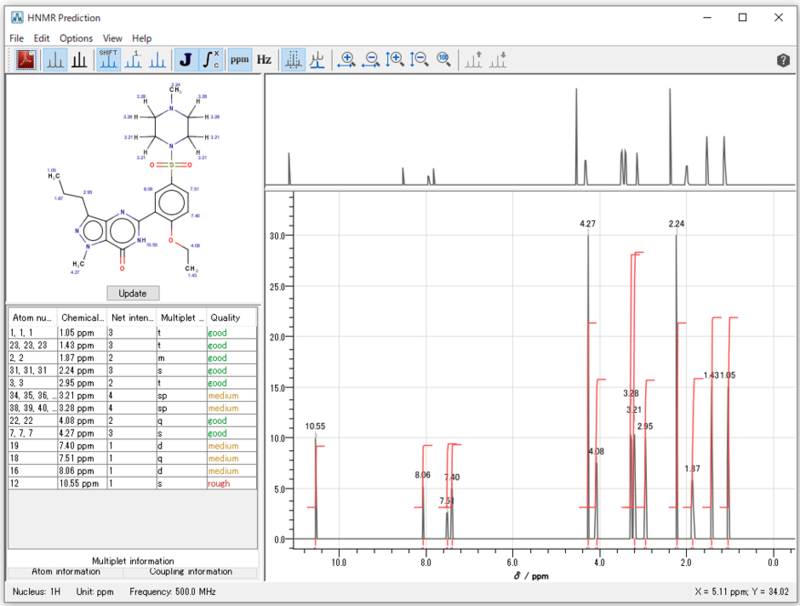800x606 pixels.
Task: Switch to the Coupling information tab
Action: (x=190, y=572)
